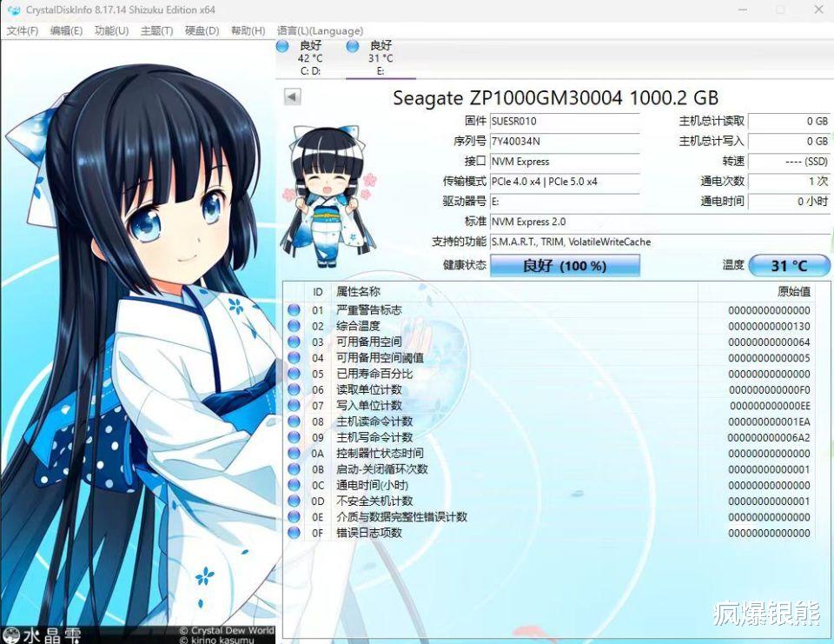Click the serial number field 7Y40034N

565,142
